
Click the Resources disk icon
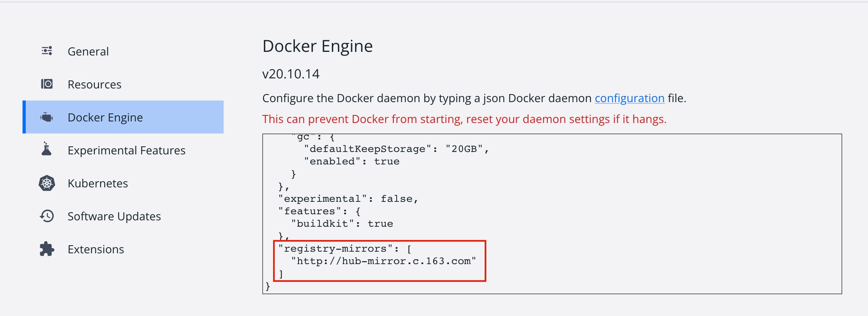click(x=47, y=84)
